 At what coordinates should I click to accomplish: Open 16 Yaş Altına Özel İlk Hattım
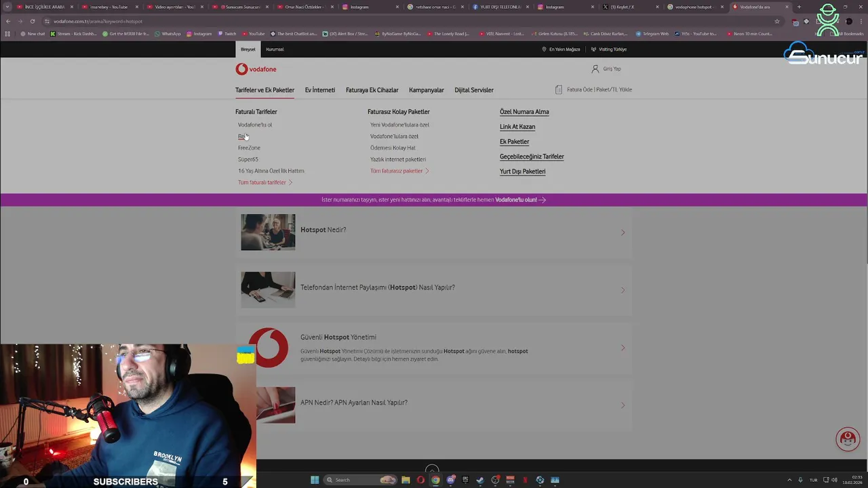[x=271, y=171]
